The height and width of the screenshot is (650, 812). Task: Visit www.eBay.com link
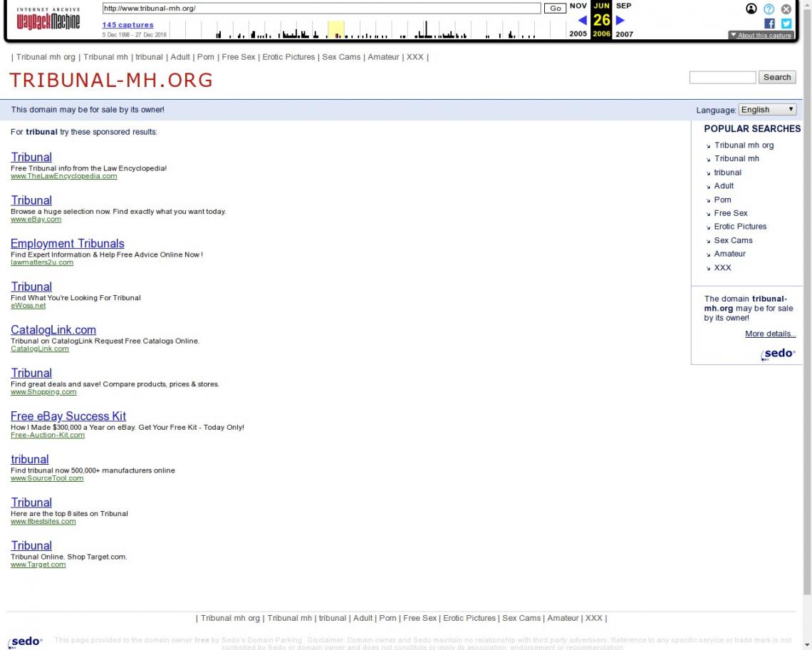tap(36, 220)
